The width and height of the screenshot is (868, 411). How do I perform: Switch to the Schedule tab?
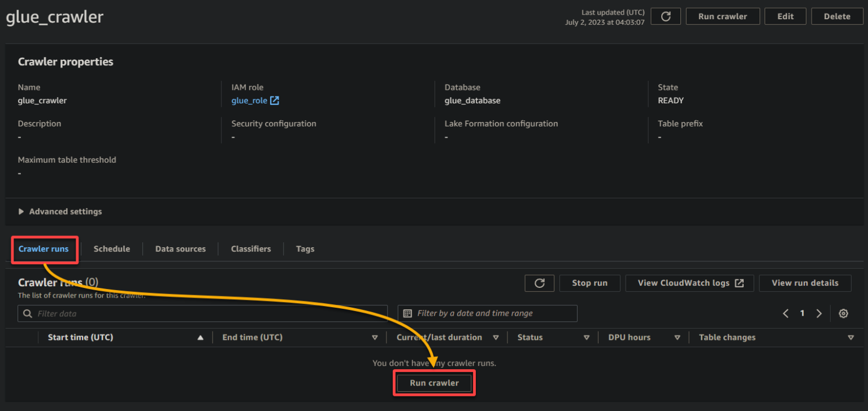[x=111, y=248]
